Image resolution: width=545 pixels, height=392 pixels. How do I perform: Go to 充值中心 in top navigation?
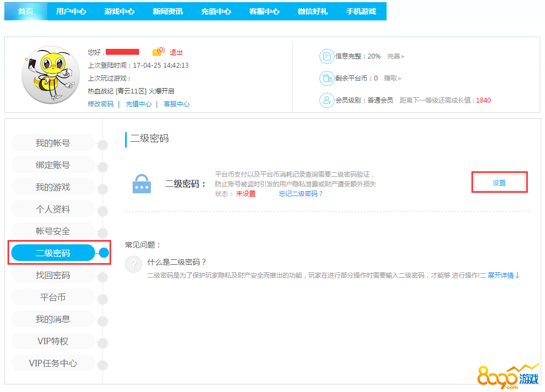(x=216, y=11)
